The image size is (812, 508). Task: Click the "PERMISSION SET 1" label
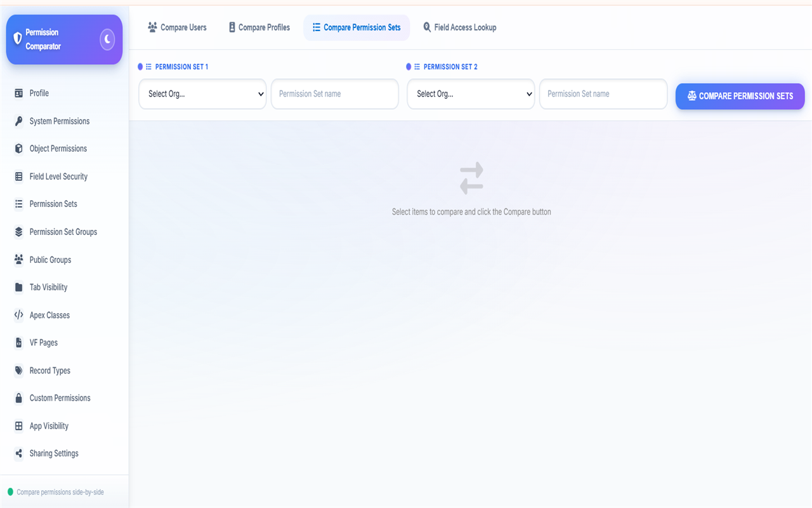(181, 67)
